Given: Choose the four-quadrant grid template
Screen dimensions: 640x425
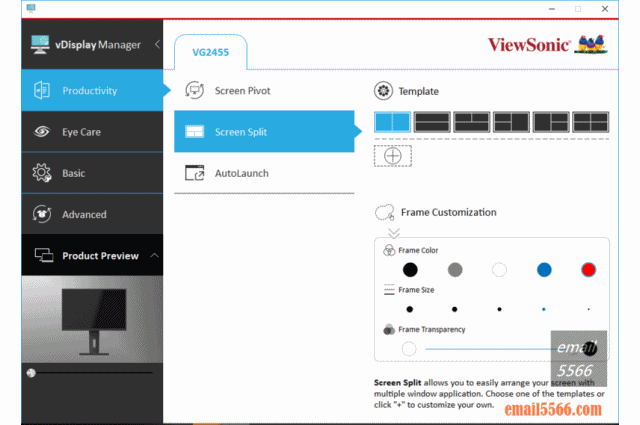Looking at the screenshot, I should (591, 122).
